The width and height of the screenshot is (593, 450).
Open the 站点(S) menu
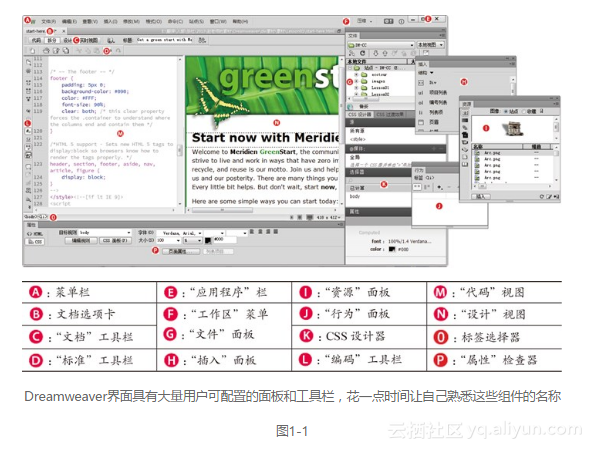click(x=196, y=22)
